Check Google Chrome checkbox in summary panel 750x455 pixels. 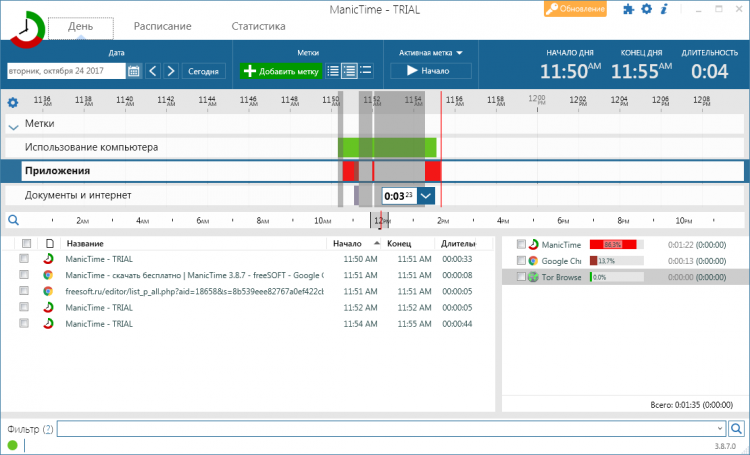(521, 260)
